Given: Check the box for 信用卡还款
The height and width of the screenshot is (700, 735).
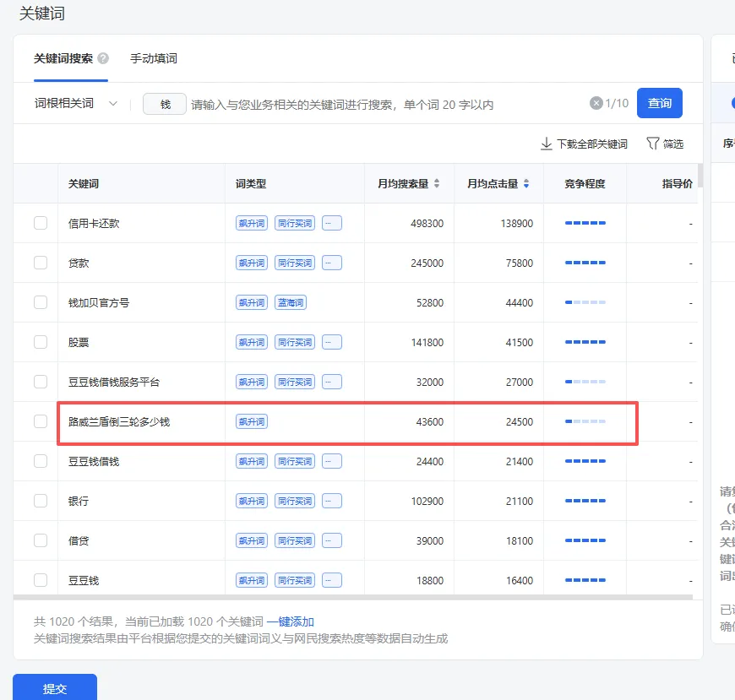Looking at the screenshot, I should point(41,223).
